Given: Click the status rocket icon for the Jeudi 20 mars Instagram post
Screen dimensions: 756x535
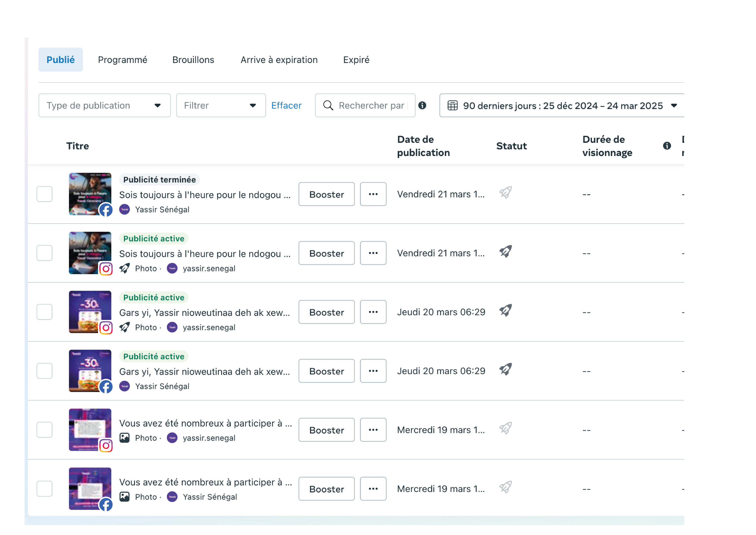Looking at the screenshot, I should (506, 310).
